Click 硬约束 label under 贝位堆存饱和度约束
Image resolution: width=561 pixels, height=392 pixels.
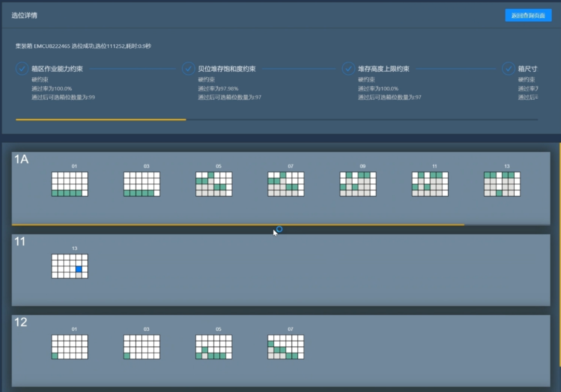tap(206, 79)
